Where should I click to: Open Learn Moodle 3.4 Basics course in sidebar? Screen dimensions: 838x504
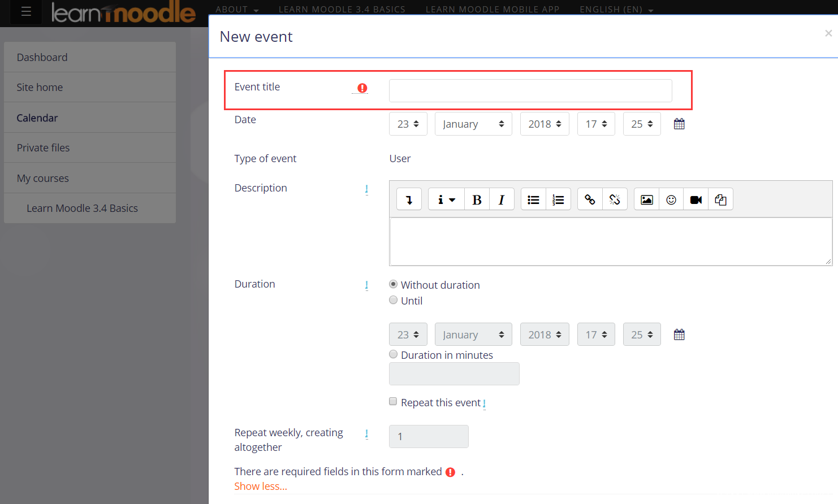90,208
